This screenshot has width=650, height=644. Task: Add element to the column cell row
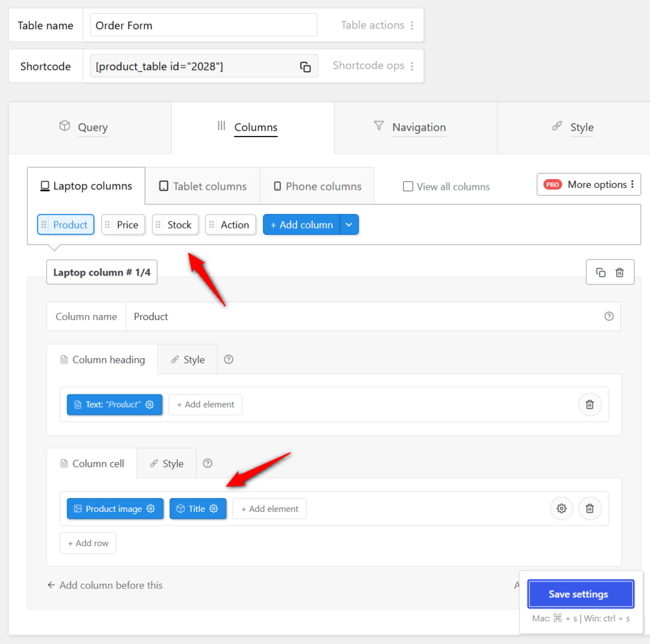pos(269,509)
